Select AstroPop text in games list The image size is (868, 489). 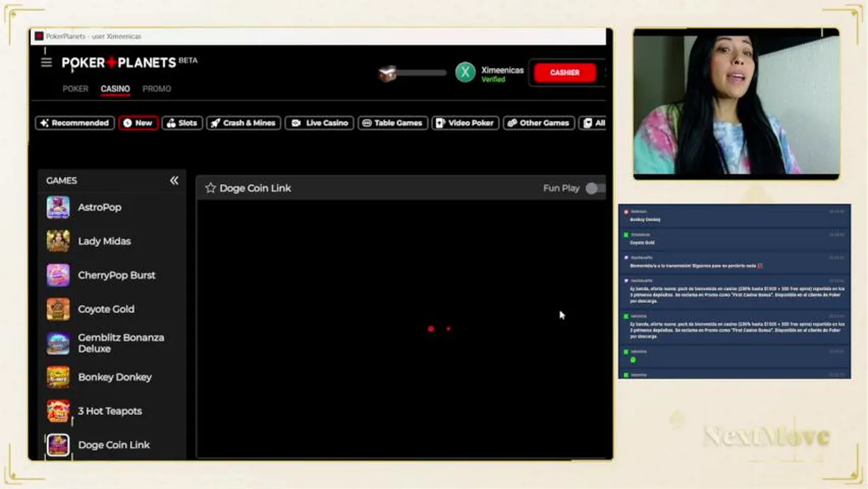pos(99,207)
